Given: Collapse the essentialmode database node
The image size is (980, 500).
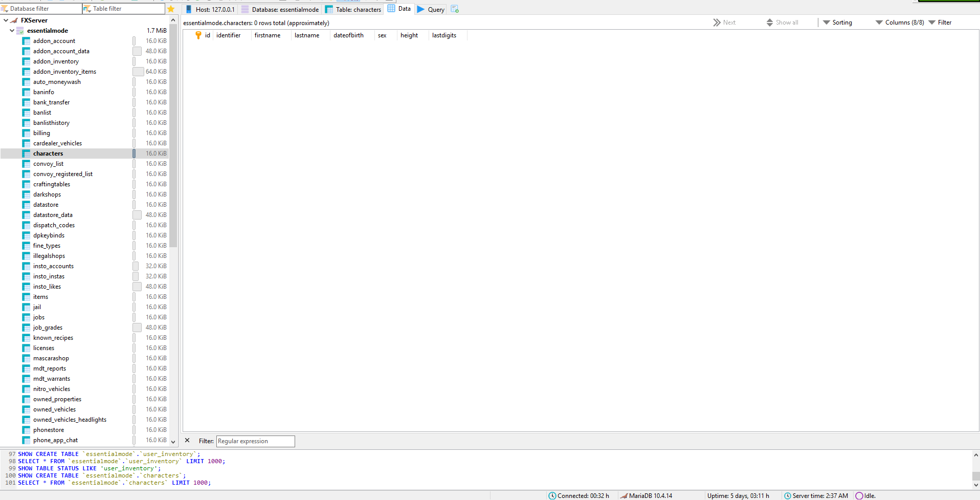Looking at the screenshot, I should 11,30.
